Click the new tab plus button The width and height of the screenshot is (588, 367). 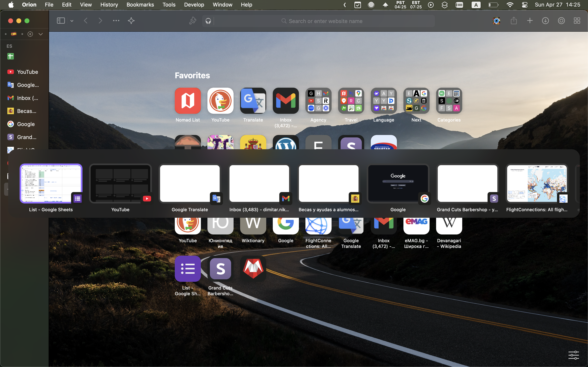click(530, 21)
